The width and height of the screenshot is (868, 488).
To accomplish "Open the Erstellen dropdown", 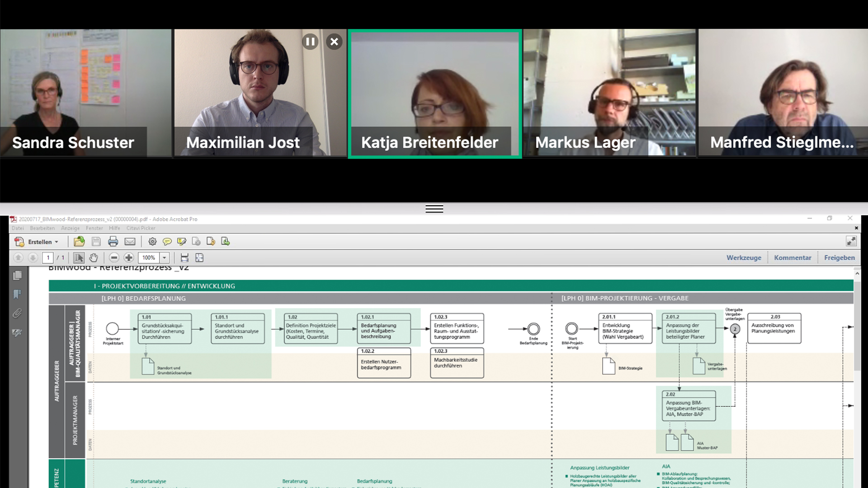I will 37,242.
